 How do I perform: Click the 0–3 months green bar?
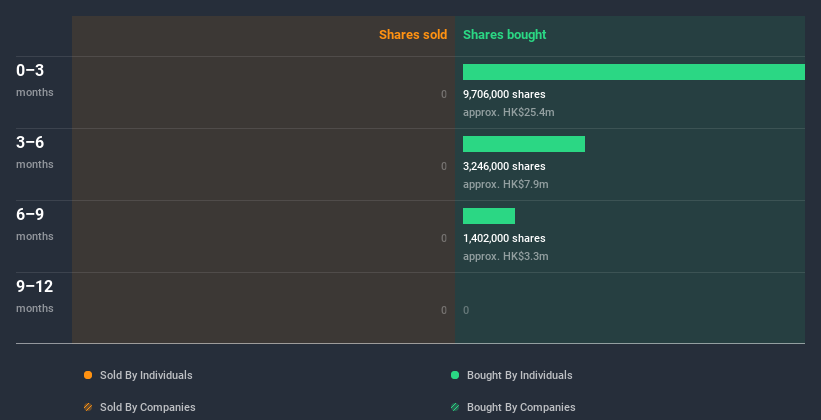pyautogui.click(x=633, y=72)
